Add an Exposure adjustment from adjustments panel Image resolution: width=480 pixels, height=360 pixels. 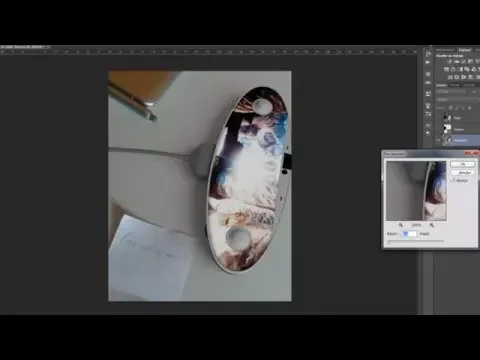[x=470, y=61]
